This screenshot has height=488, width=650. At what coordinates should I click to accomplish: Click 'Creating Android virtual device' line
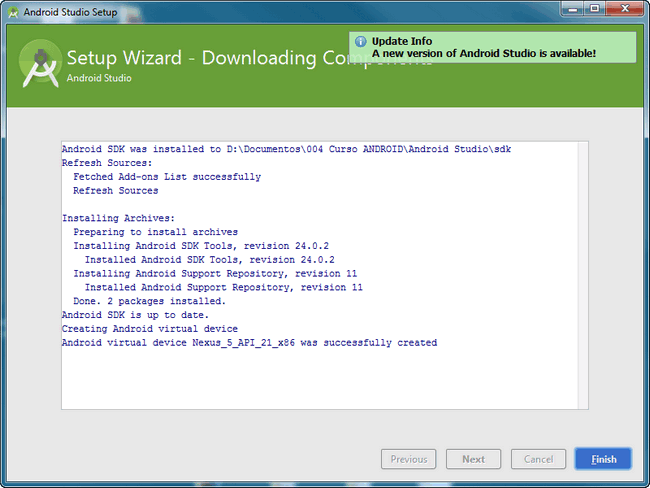pyautogui.click(x=150, y=329)
